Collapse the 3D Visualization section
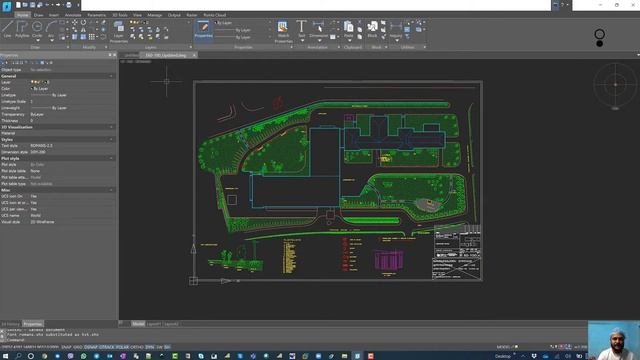The height and width of the screenshot is (360, 640). pos(111,127)
